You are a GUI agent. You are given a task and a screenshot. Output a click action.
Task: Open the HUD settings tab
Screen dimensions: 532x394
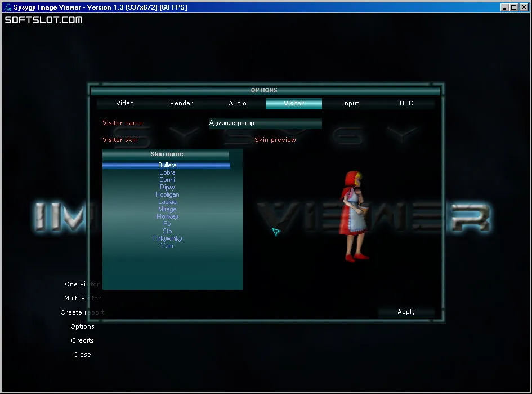pyautogui.click(x=406, y=103)
